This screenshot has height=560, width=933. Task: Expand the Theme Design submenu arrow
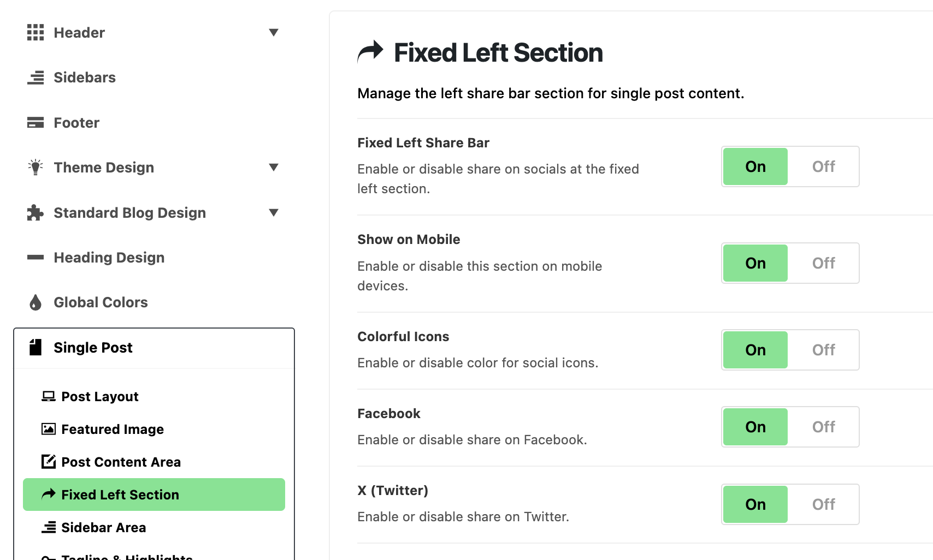tap(274, 168)
